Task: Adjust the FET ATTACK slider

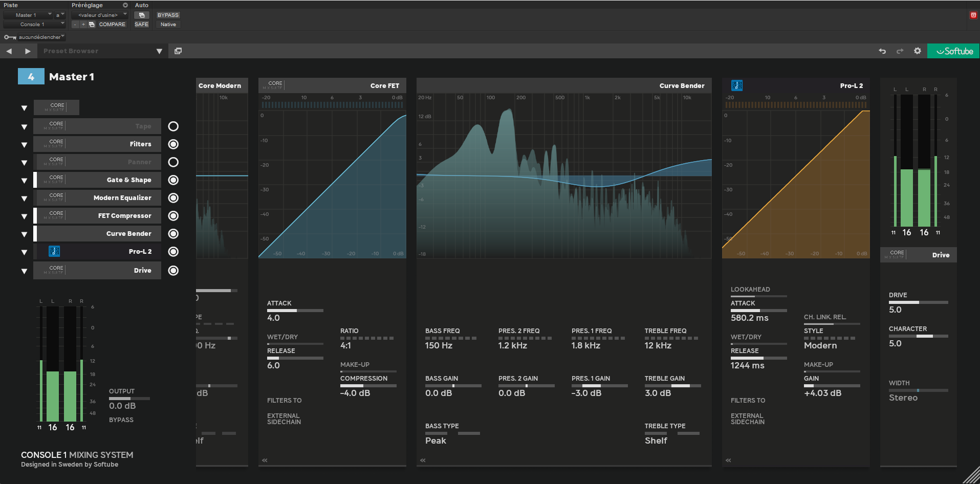Action: 295,311
